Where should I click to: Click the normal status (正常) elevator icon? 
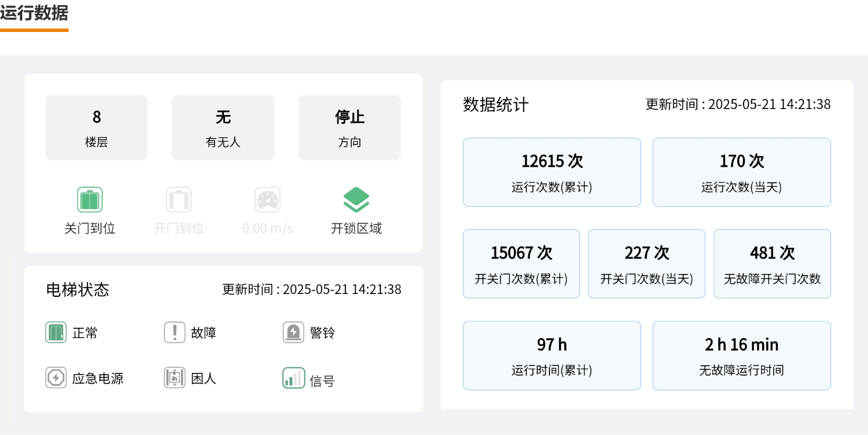56,332
